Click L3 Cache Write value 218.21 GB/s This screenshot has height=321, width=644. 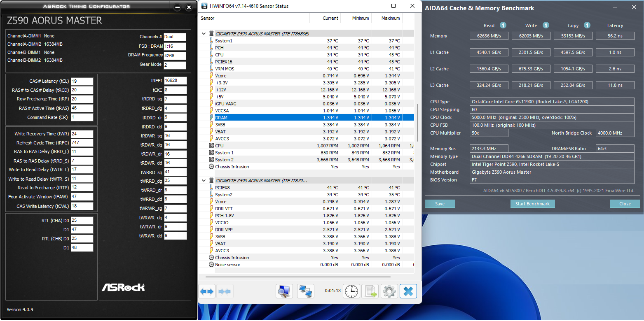coord(531,85)
